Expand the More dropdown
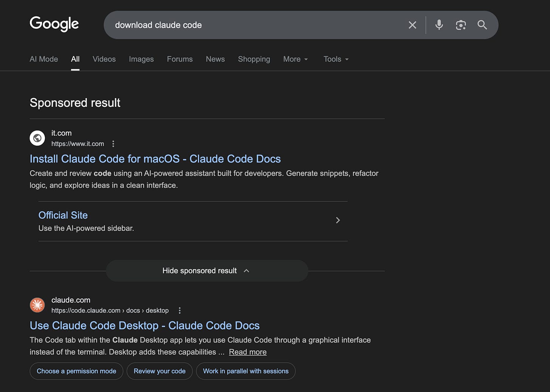This screenshot has width=550, height=392. (296, 59)
